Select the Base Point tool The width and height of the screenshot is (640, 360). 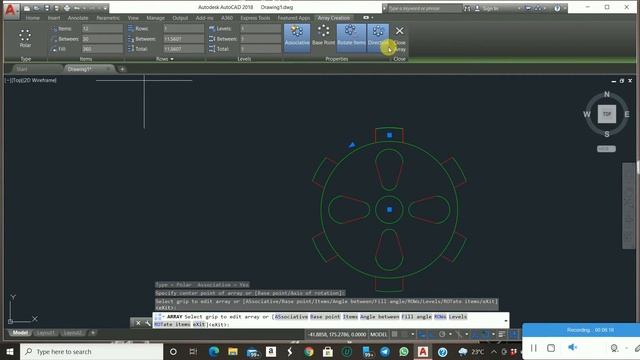click(323, 35)
